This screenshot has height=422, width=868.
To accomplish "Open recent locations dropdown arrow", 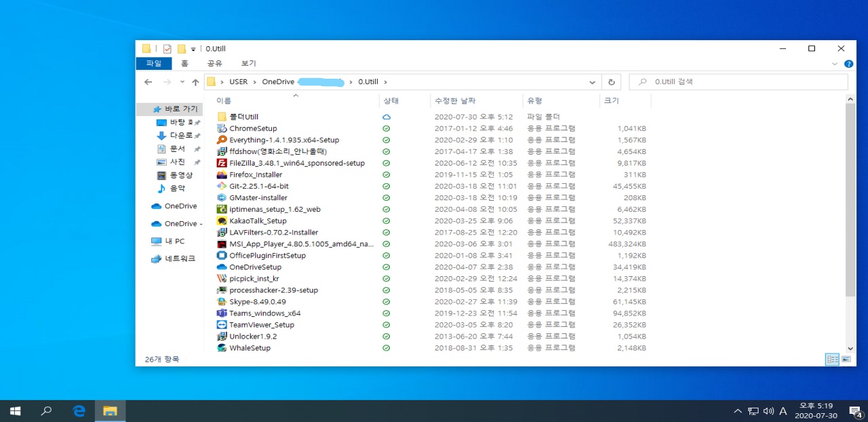I will click(182, 82).
